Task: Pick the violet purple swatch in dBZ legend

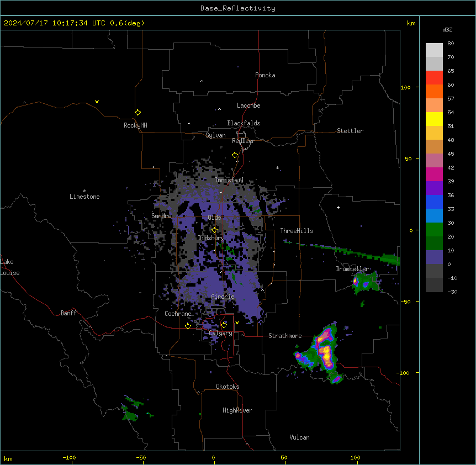Action: click(x=434, y=188)
